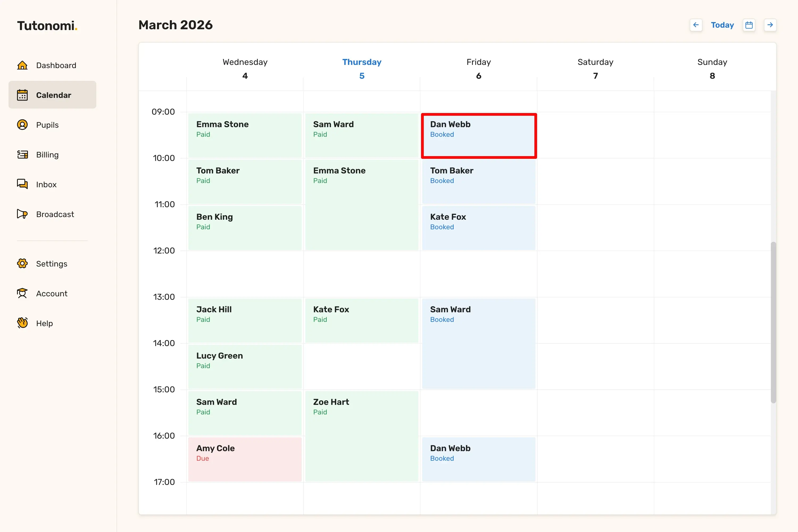Select the Calendar menu item

(53, 95)
